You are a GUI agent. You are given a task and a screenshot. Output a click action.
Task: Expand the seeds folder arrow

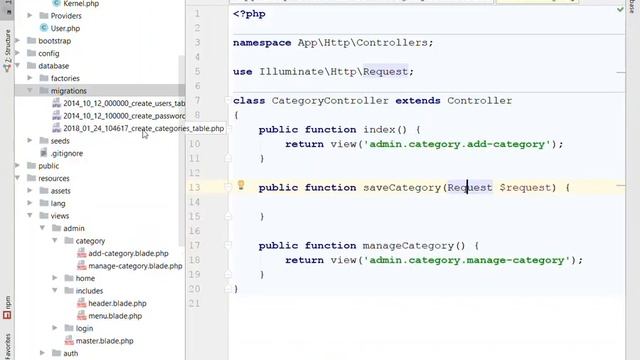click(30, 140)
